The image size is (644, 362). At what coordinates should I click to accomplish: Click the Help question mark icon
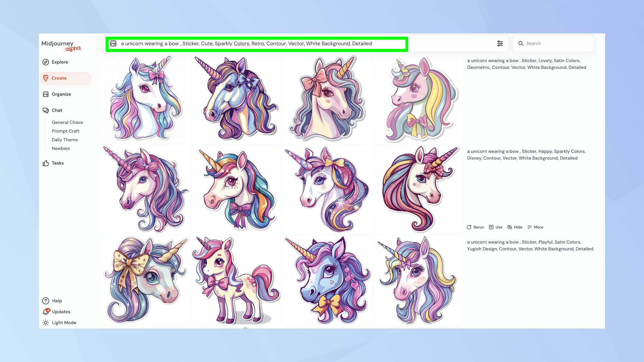click(46, 301)
